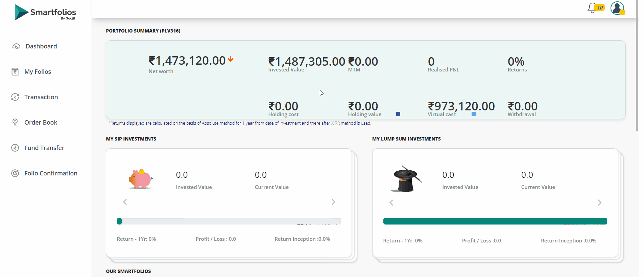Click the dark blue Holding value swatch

[x=398, y=114]
